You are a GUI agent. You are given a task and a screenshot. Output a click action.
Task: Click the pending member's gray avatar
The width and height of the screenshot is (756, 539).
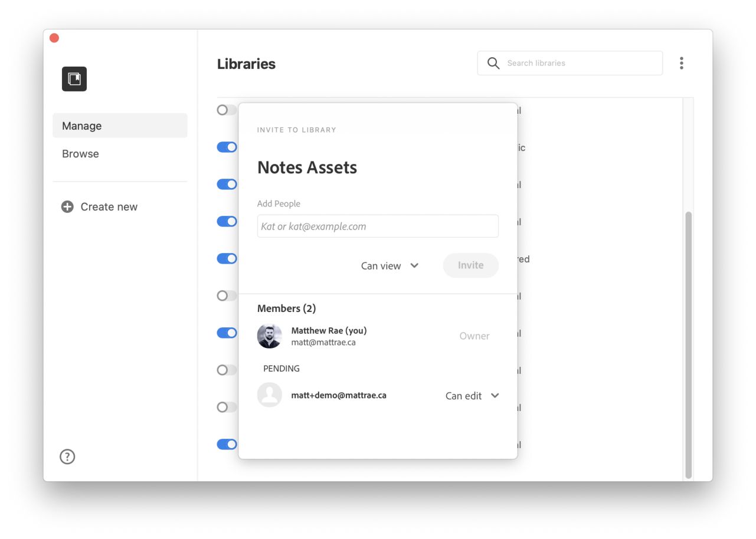click(270, 395)
